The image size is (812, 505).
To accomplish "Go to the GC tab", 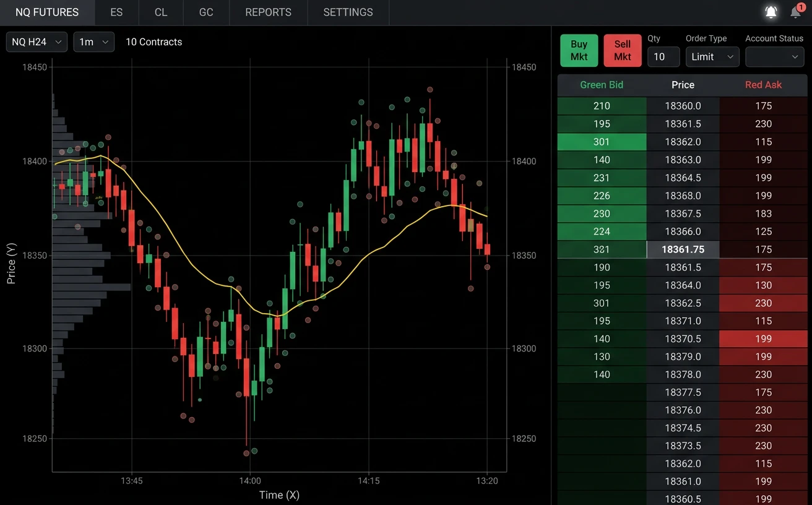I will (206, 12).
